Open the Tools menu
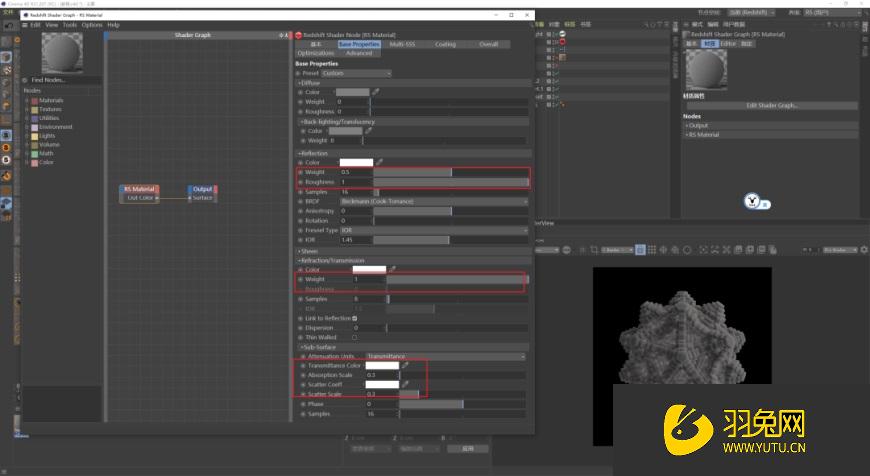The width and height of the screenshot is (870, 476). click(70, 25)
